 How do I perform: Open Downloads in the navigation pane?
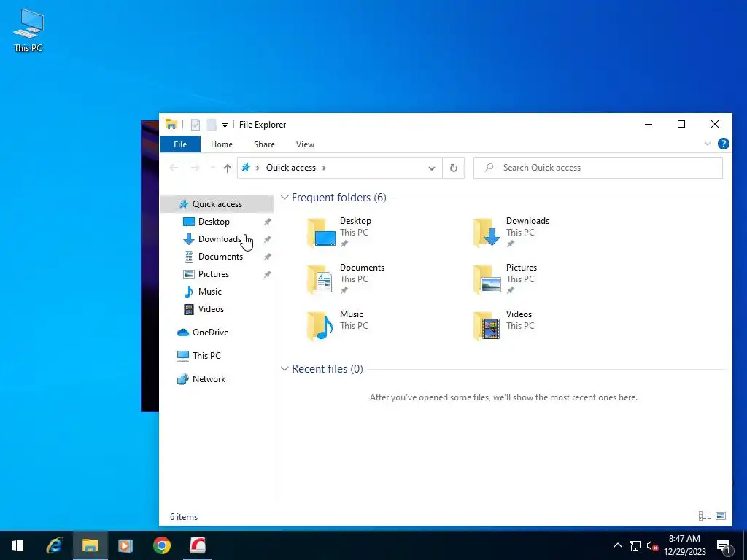coord(219,239)
